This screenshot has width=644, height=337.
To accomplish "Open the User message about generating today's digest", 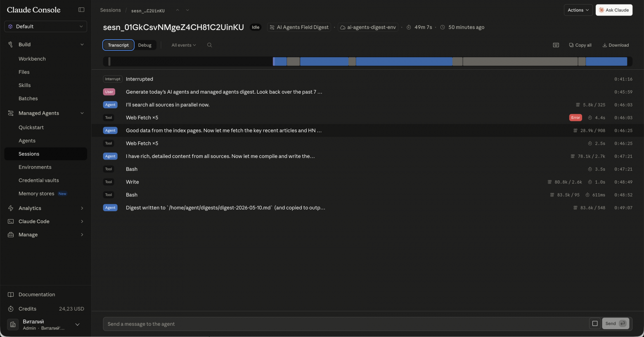I will 367,92.
